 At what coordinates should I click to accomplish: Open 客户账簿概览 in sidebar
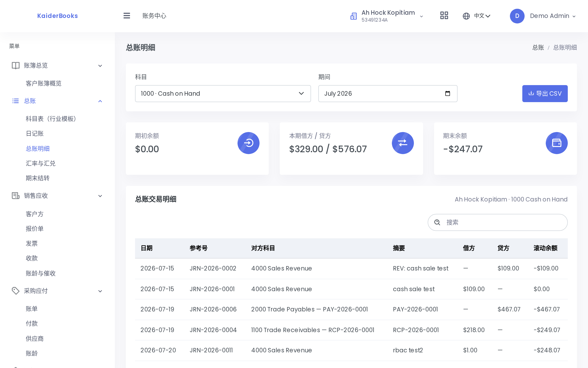pyautogui.click(x=43, y=83)
